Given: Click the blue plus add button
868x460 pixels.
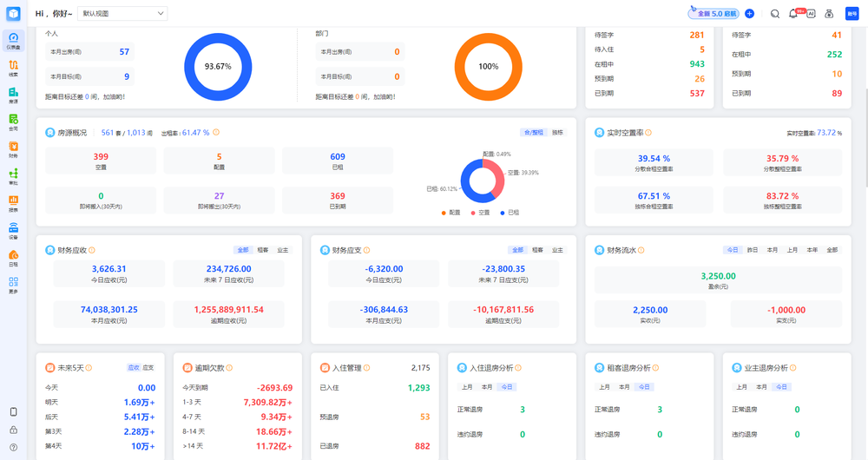Looking at the screenshot, I should pos(750,13).
